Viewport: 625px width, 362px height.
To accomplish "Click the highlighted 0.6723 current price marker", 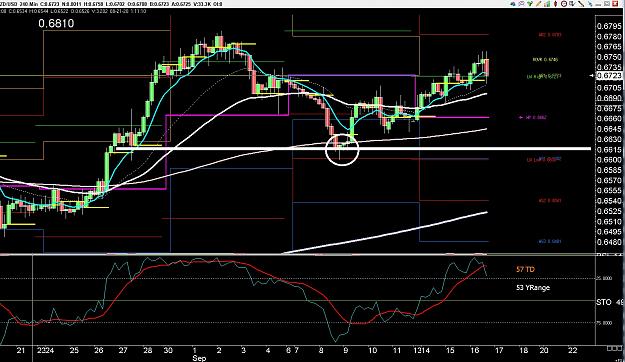I will pyautogui.click(x=609, y=75).
